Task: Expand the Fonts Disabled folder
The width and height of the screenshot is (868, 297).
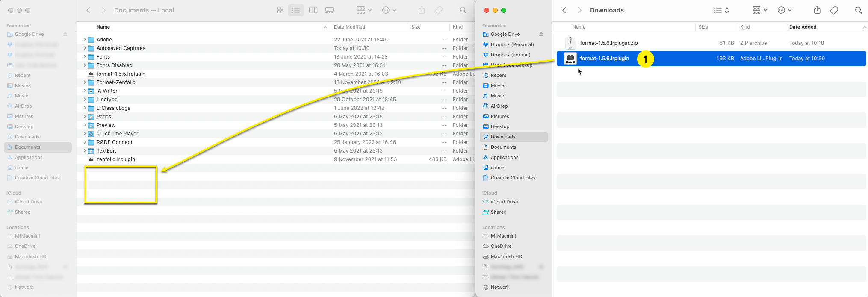Action: click(85, 65)
